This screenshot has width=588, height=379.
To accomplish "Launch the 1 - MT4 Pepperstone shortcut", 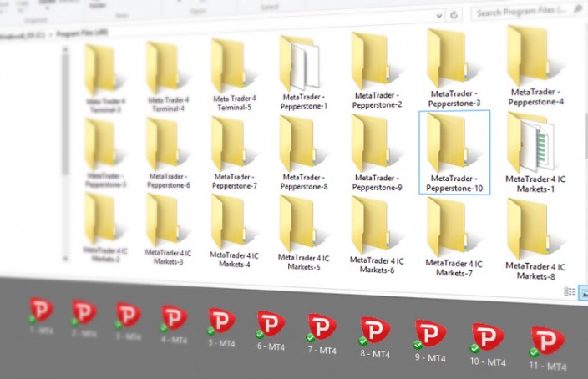I will [41, 316].
